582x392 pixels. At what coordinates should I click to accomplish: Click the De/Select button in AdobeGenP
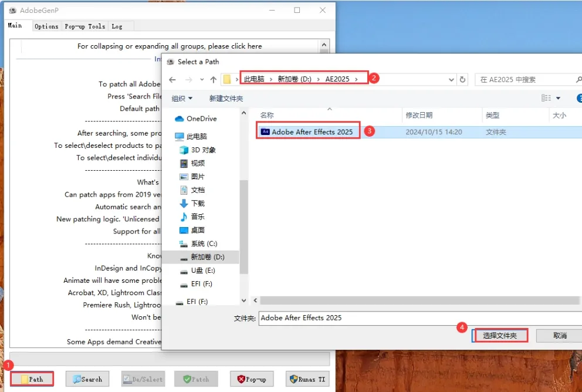point(143,379)
